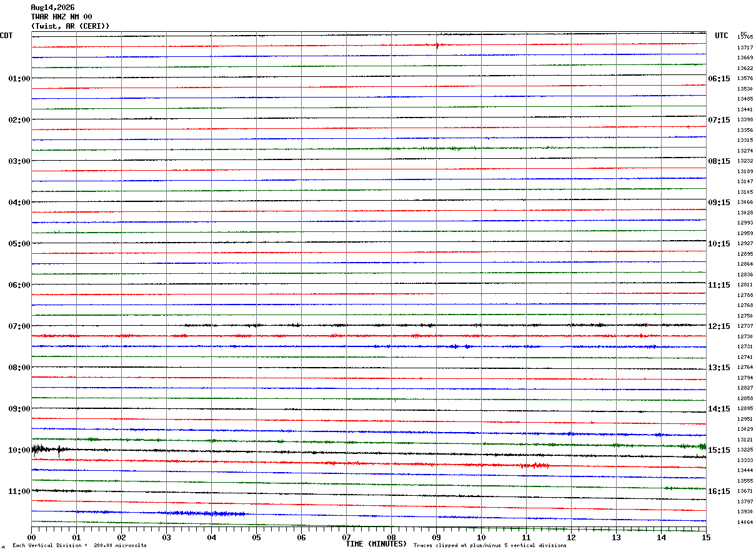Click minute 00 on the time axis
The height and width of the screenshot is (554, 756).
coord(31,537)
